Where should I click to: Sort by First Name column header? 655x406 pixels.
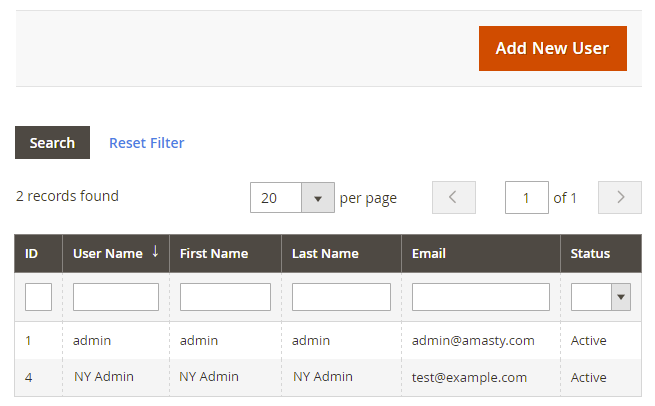coord(214,254)
